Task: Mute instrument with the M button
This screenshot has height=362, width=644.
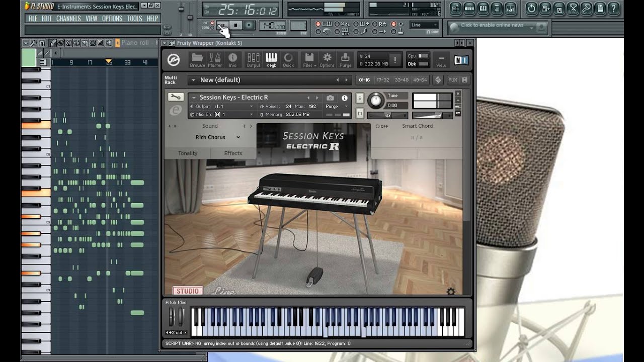Action: [360, 114]
